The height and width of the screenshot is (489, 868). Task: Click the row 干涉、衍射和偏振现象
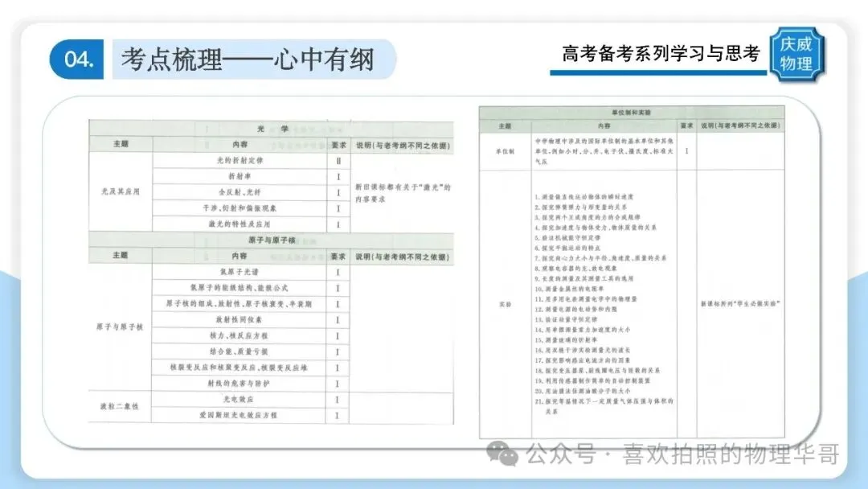point(240,208)
